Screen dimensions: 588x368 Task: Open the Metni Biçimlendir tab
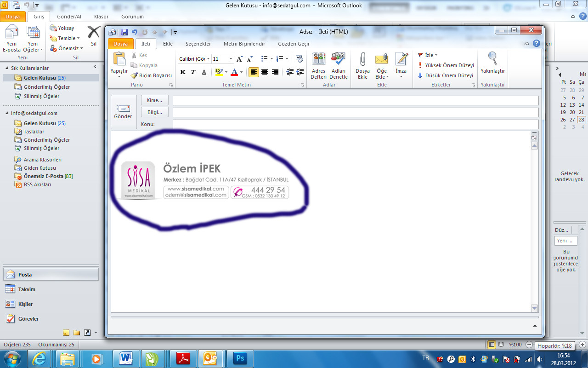tap(244, 44)
